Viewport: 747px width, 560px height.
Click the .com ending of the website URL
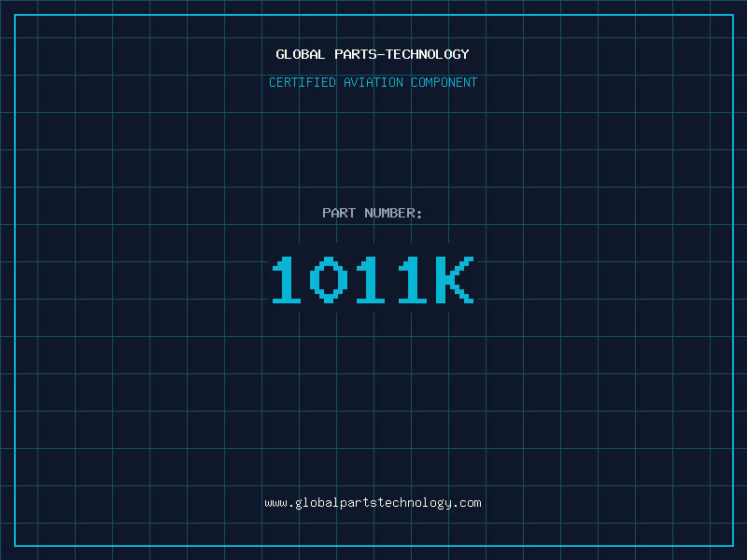point(467,503)
